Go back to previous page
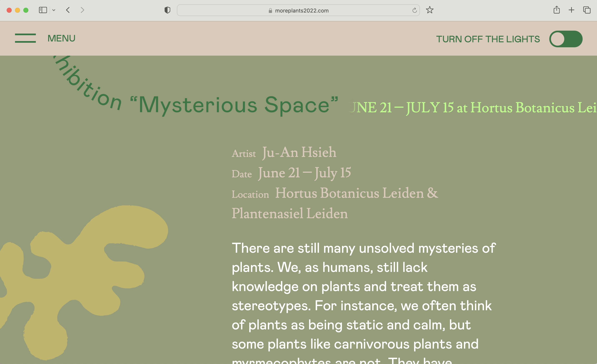597x364 pixels. point(68,10)
